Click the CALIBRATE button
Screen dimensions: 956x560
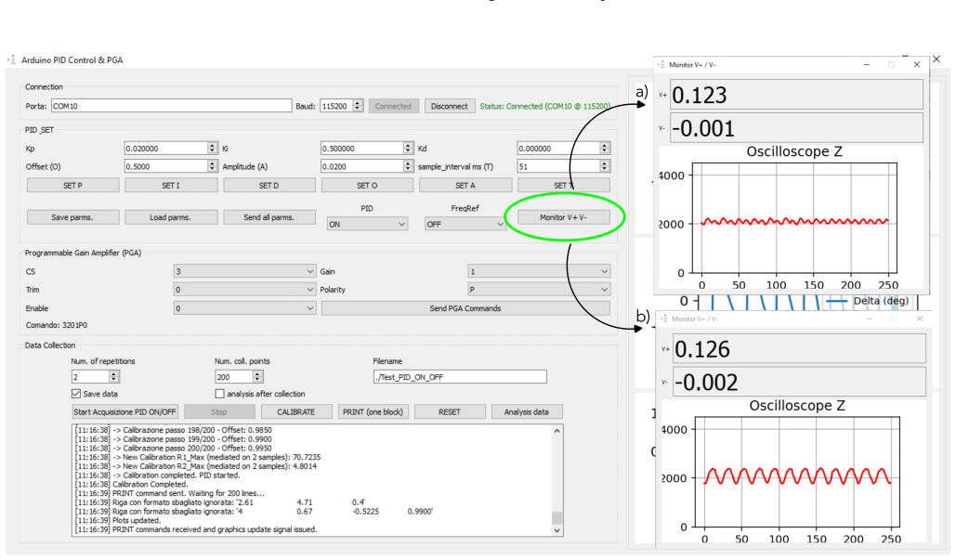point(295,412)
